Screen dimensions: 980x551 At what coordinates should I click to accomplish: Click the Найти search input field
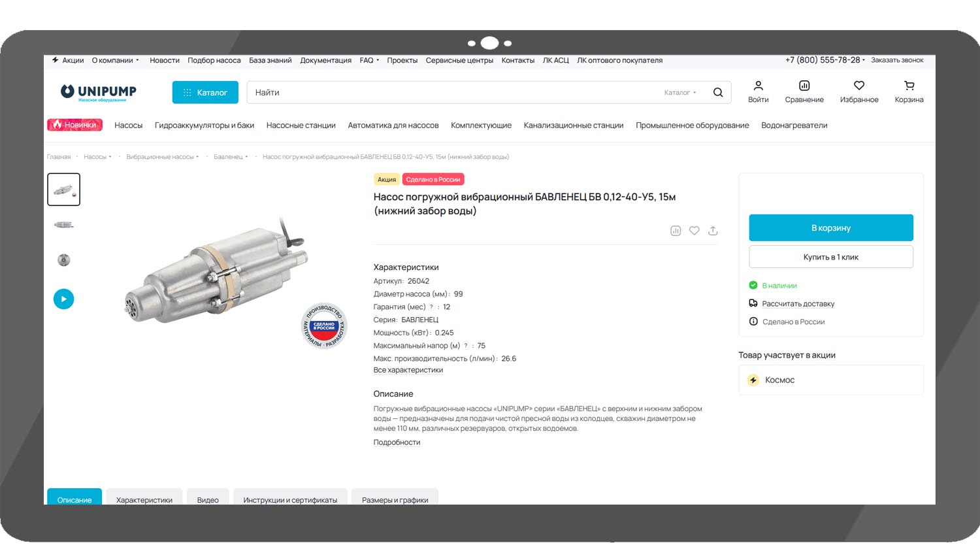point(451,93)
